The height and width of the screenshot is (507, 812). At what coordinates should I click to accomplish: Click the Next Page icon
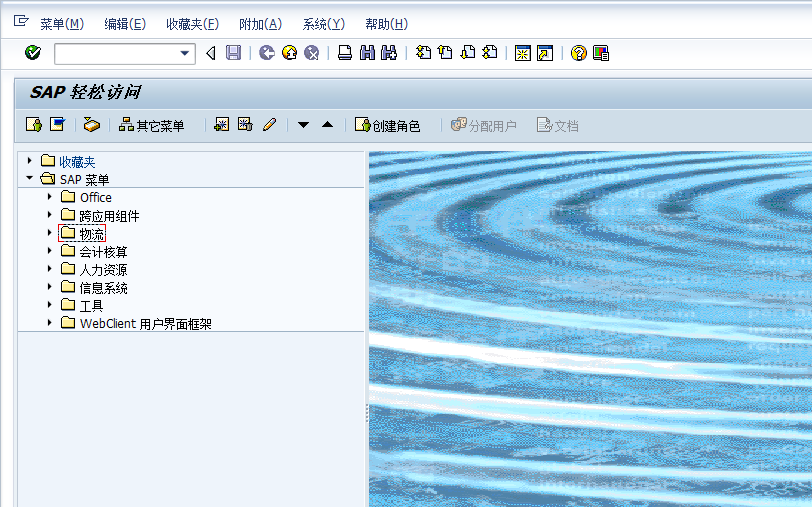click(x=468, y=53)
